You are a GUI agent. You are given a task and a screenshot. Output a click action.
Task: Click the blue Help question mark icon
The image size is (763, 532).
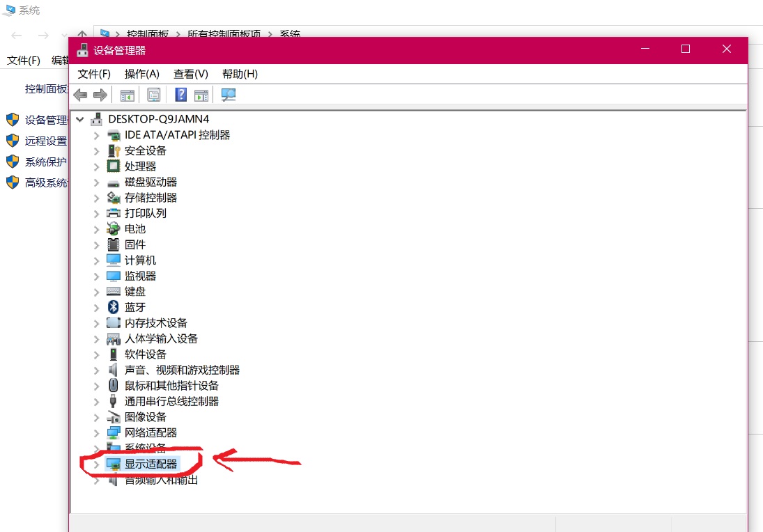(x=181, y=94)
